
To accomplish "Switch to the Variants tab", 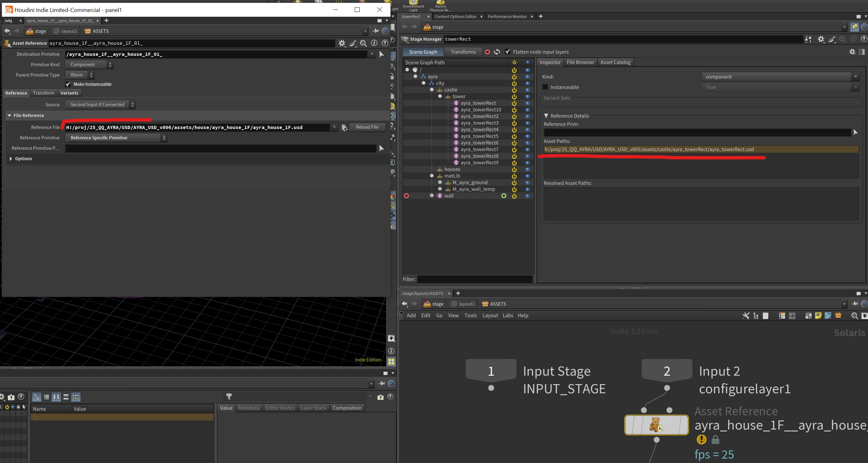I will tap(69, 93).
